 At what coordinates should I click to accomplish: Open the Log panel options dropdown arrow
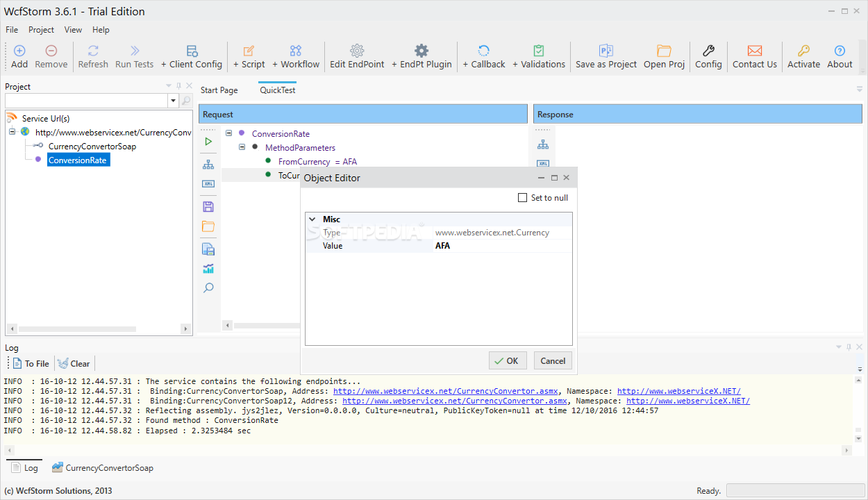click(x=838, y=348)
